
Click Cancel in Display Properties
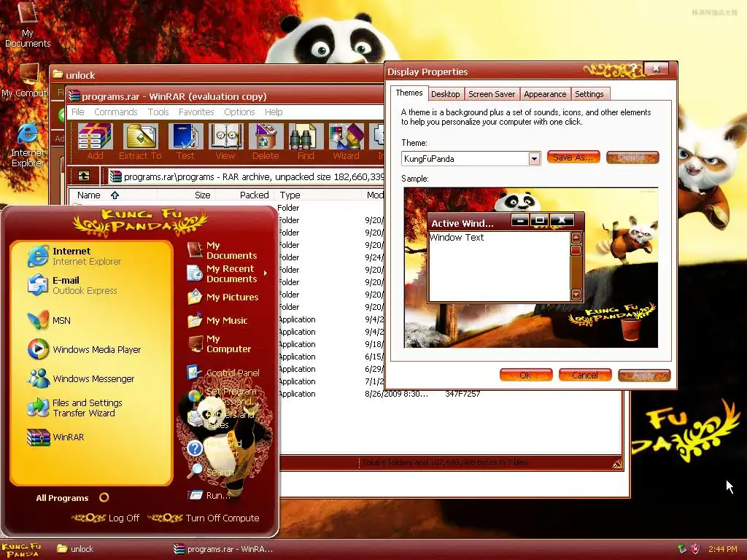[585, 376]
